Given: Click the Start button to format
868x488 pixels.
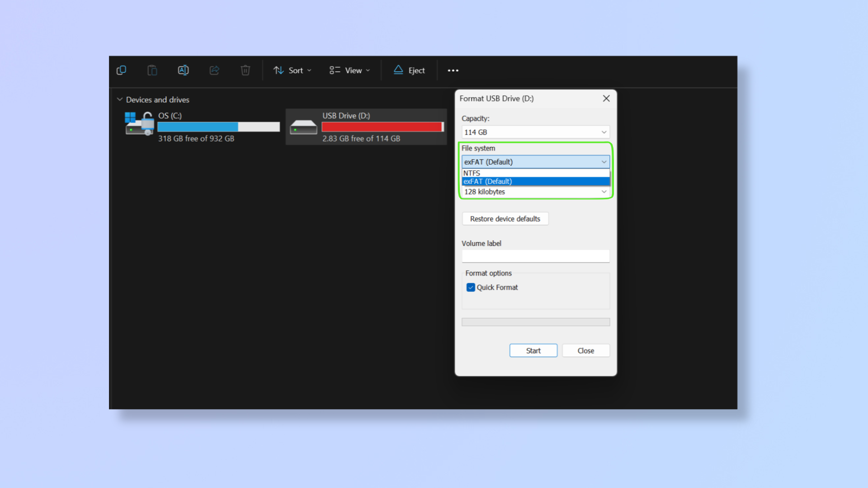Looking at the screenshot, I should pos(533,350).
